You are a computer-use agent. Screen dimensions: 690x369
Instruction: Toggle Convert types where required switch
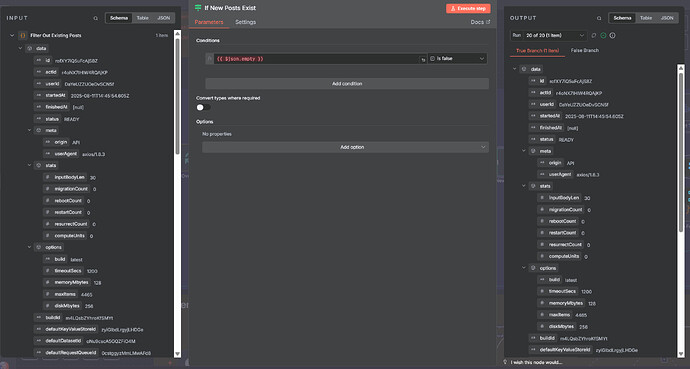[x=203, y=107]
